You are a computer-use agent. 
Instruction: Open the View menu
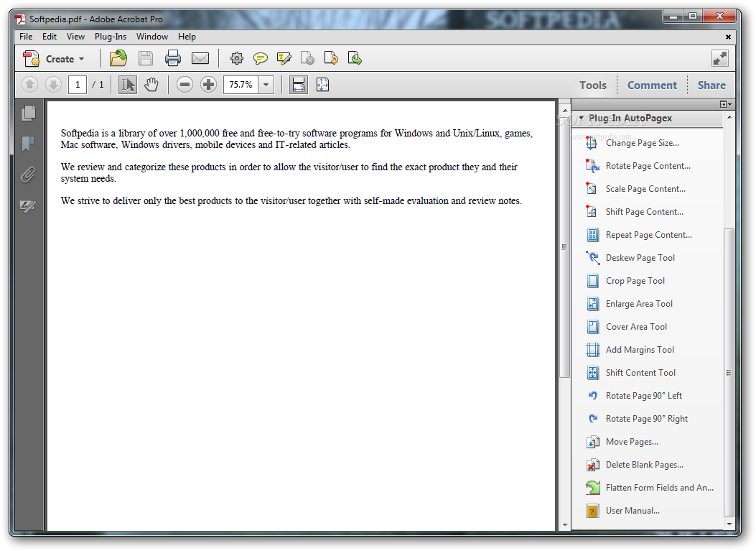[75, 37]
